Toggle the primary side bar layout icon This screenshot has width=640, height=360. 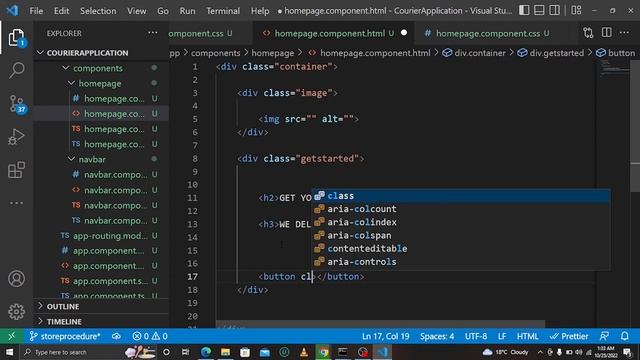click(x=524, y=10)
